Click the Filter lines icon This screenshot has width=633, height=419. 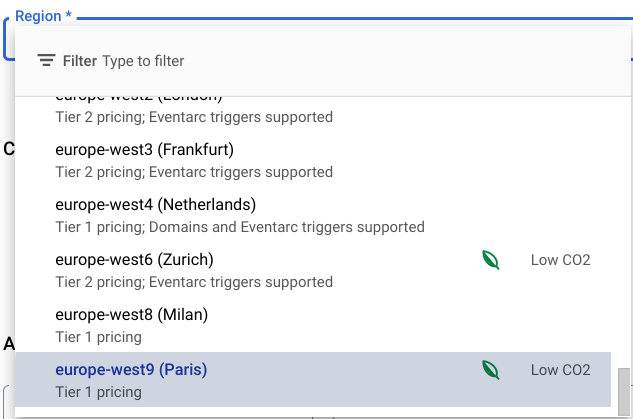pos(46,61)
